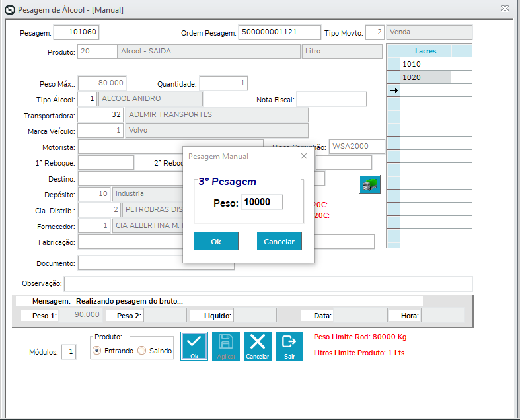Click the Produto code field 20
Image resolution: width=520 pixels, height=420 pixels.
coord(97,52)
